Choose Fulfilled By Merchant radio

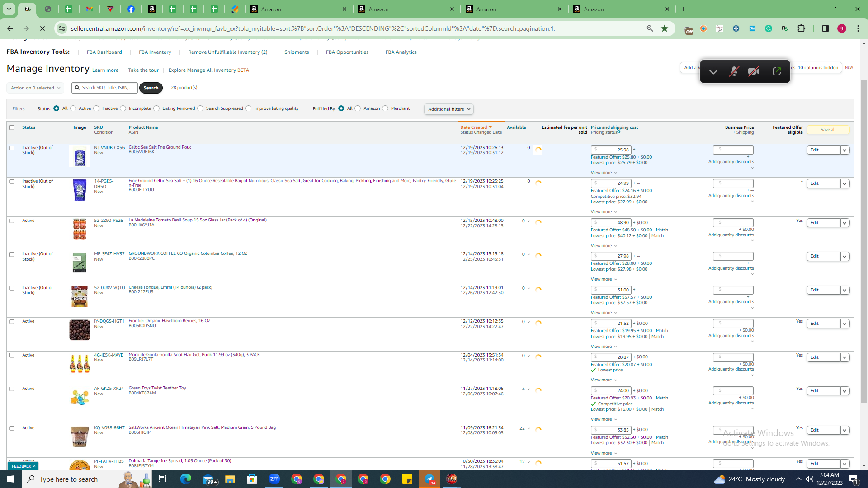coord(385,108)
